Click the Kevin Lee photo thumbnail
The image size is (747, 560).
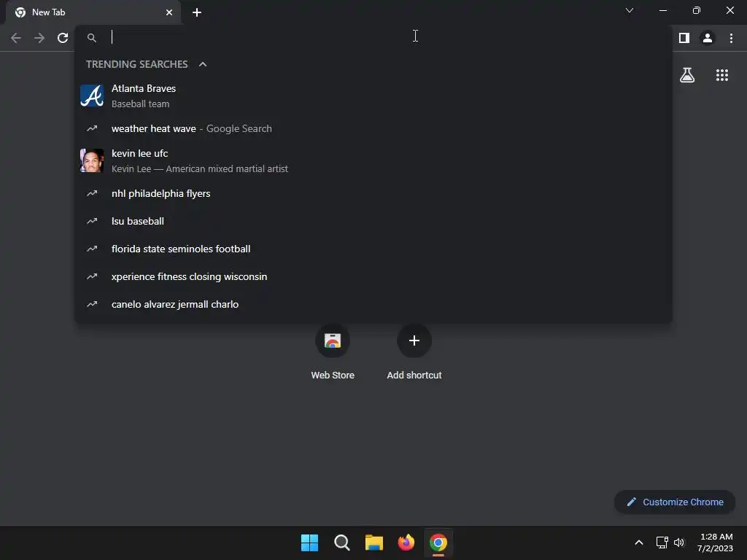92,160
